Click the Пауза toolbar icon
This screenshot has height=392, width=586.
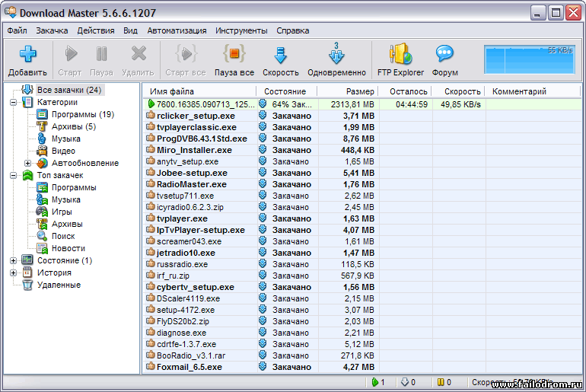[x=102, y=54]
